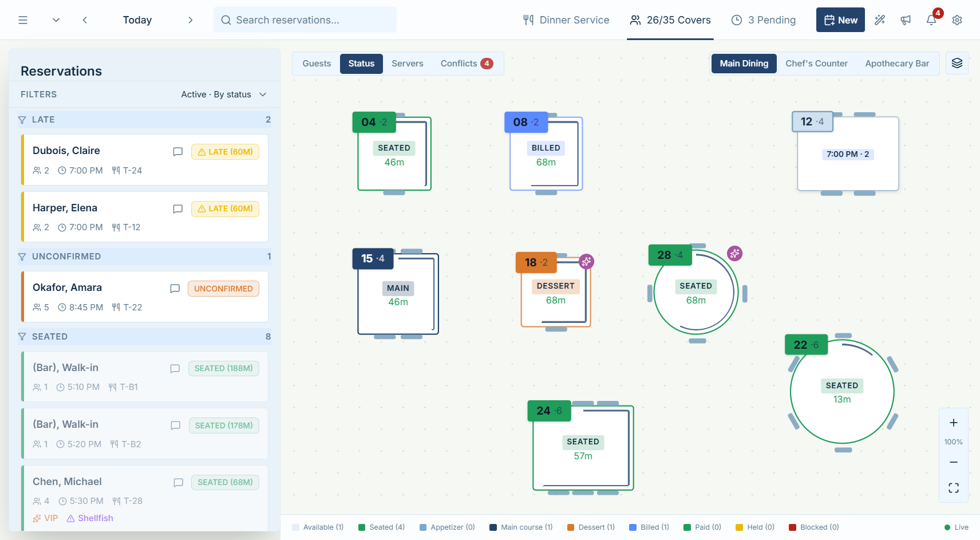The image size is (980, 540).
Task: Switch to Guests view tab
Action: tap(317, 64)
